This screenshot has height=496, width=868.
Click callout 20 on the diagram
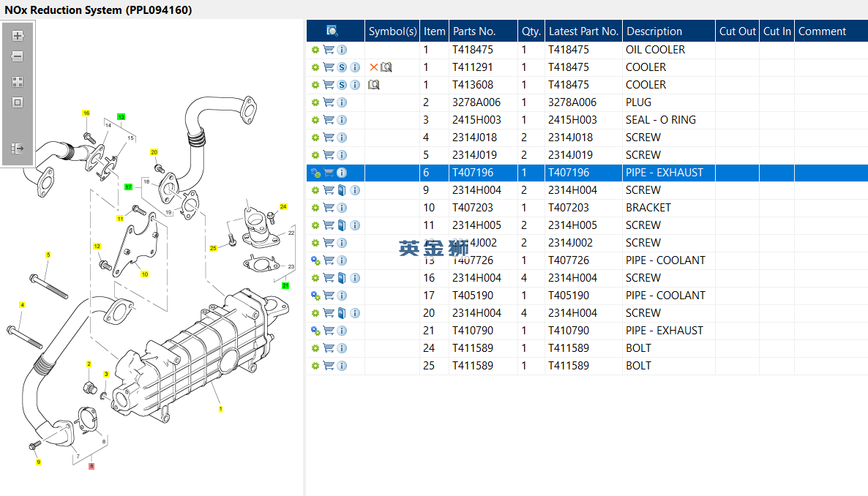(154, 151)
